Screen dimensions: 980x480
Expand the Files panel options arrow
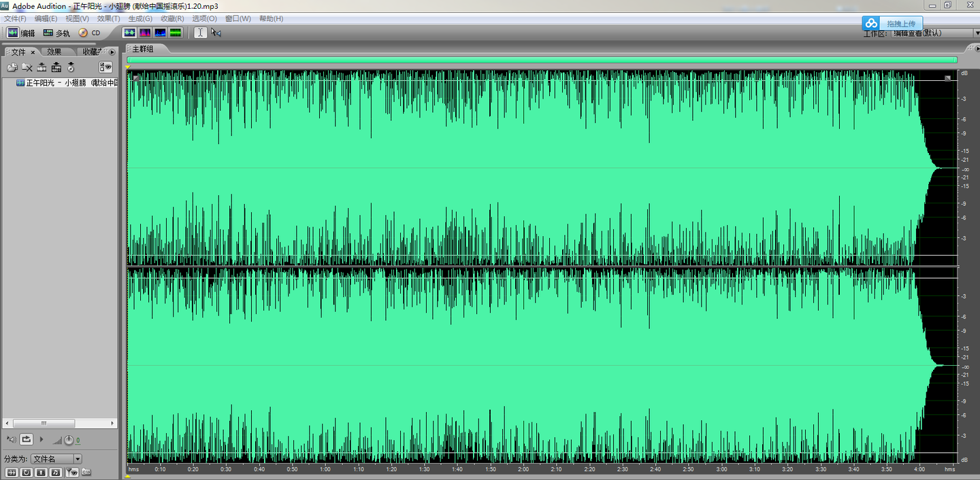click(112, 52)
